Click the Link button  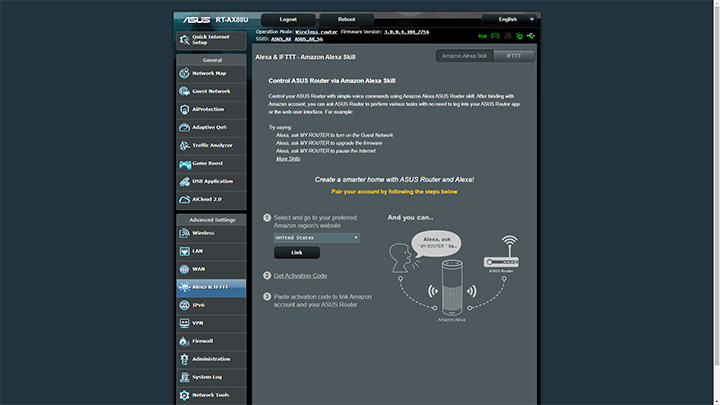point(297,253)
